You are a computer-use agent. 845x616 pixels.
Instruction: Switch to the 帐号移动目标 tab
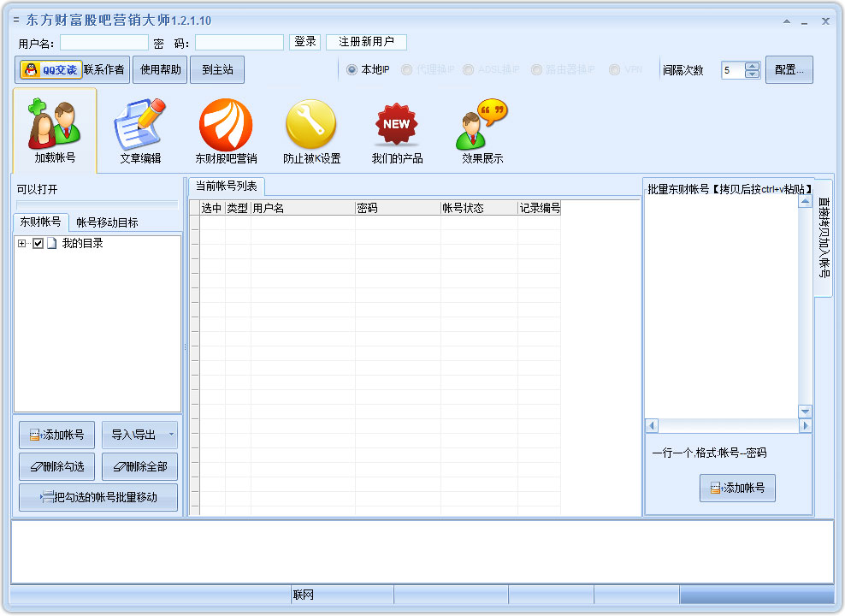point(107,222)
